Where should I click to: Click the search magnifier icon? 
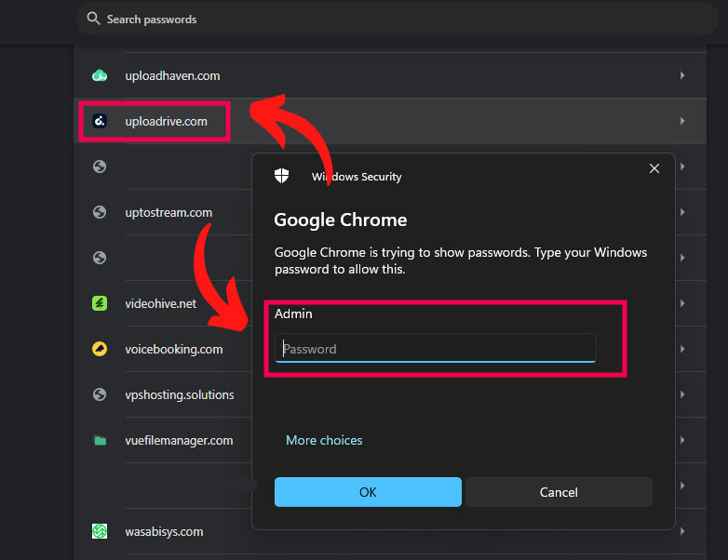click(x=93, y=19)
